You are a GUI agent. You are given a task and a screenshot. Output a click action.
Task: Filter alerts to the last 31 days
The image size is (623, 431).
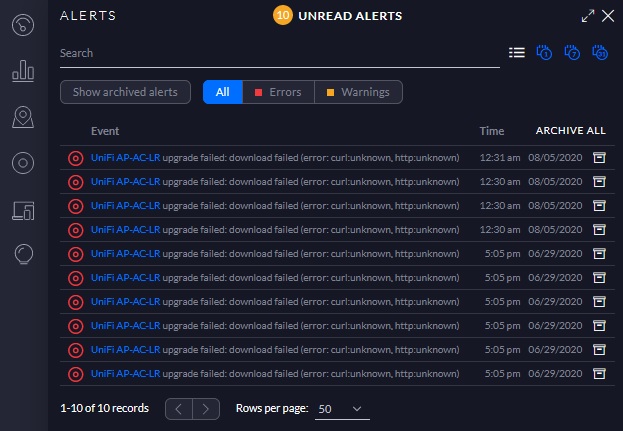point(600,52)
